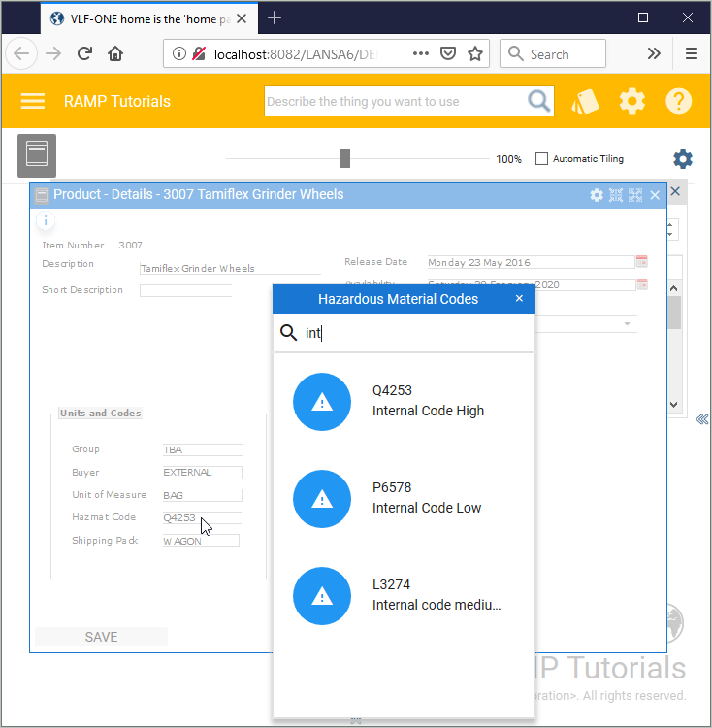Click the warning icon for L3274
Screen dimensions: 712x728
point(322,596)
